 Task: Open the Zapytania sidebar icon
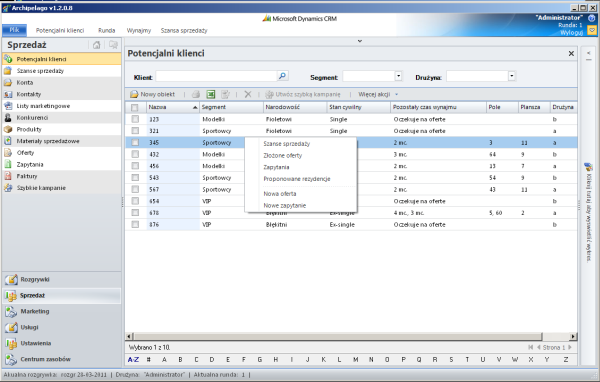point(8,165)
